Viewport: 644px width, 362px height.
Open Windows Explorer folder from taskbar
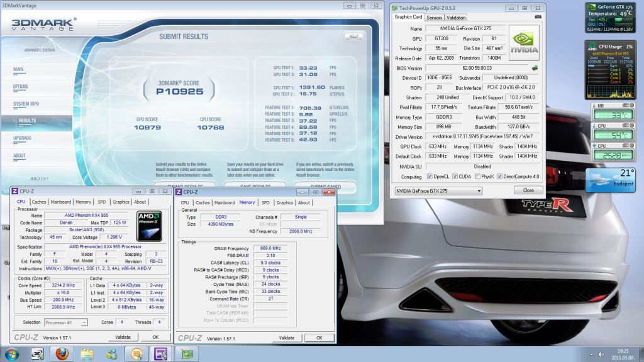[87, 354]
